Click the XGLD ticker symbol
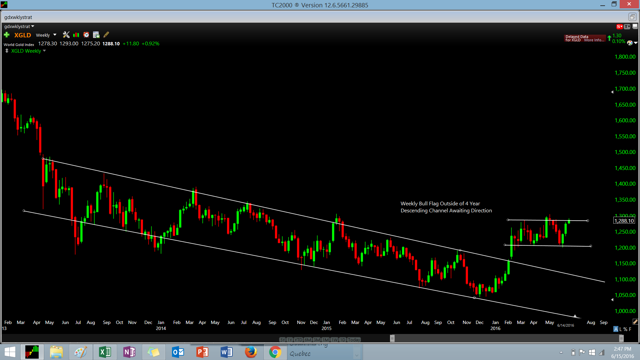Image resolution: width=640 pixels, height=360 pixels. [x=22, y=35]
